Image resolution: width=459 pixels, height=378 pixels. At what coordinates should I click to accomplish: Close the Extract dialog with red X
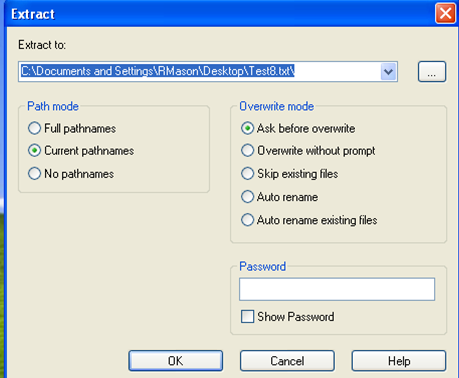click(x=445, y=14)
